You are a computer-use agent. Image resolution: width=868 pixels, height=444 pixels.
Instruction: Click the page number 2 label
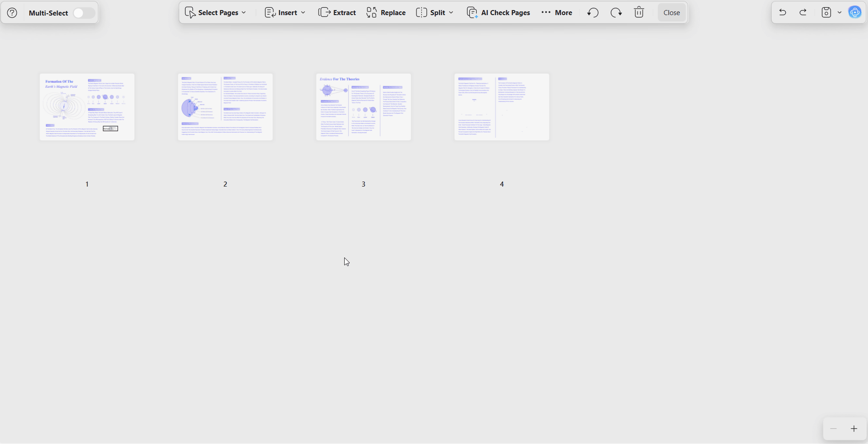pyautogui.click(x=225, y=184)
